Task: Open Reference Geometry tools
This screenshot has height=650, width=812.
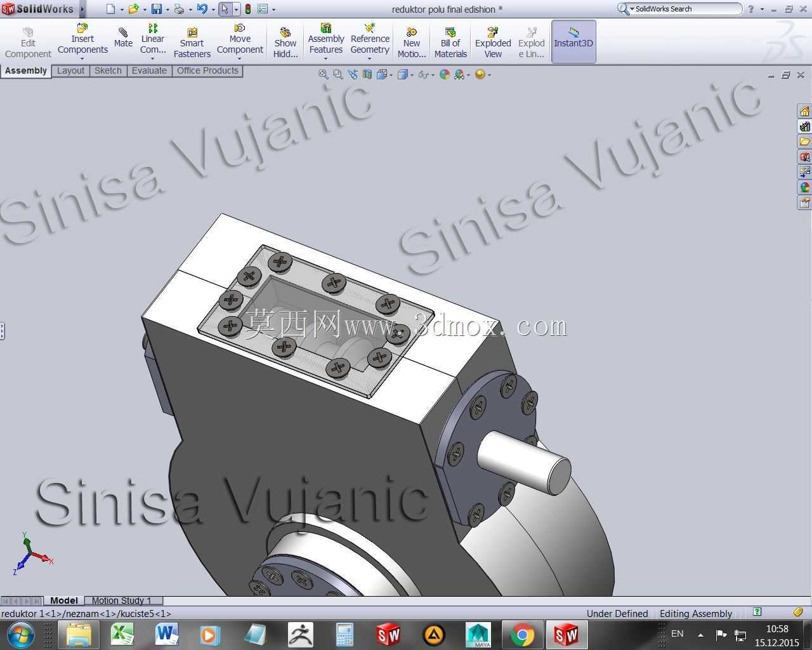Action: tap(370, 39)
